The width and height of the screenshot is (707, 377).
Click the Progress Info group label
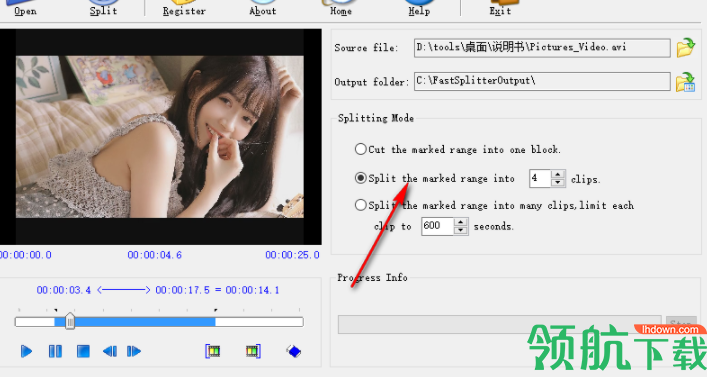(372, 277)
